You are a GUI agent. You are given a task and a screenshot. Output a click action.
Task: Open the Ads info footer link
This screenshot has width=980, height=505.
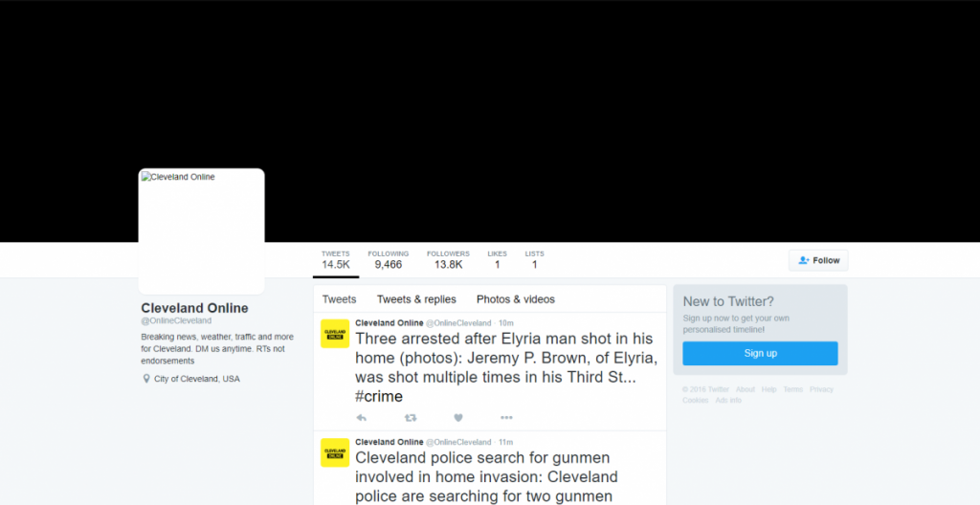tap(728, 400)
